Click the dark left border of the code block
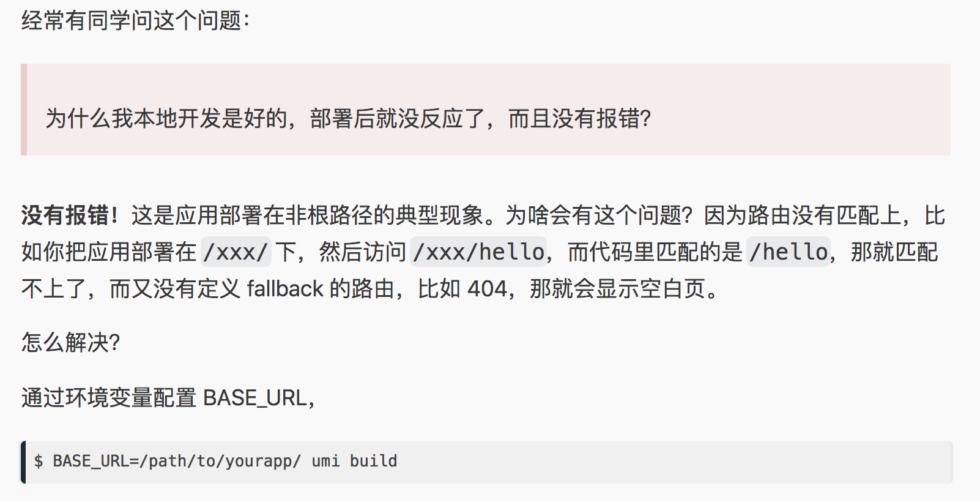 tap(23, 462)
